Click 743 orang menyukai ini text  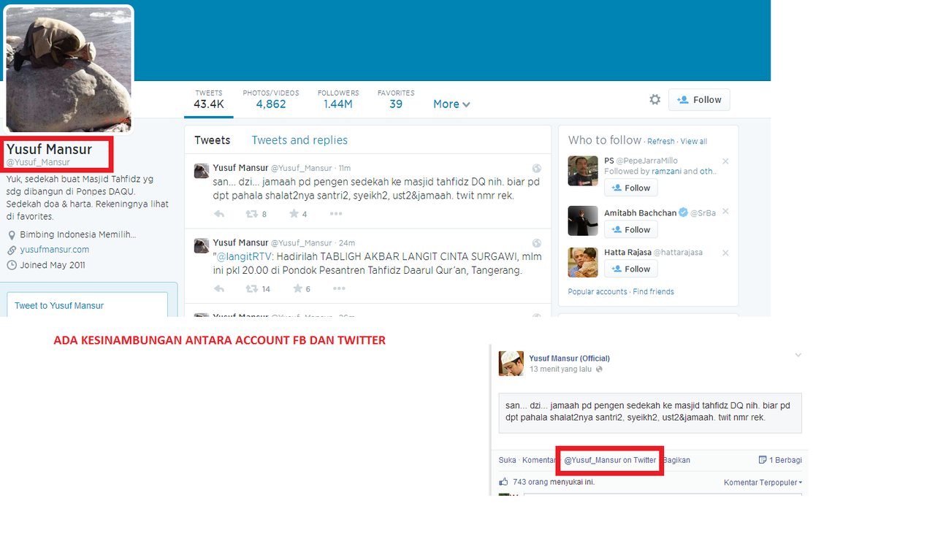tap(554, 482)
